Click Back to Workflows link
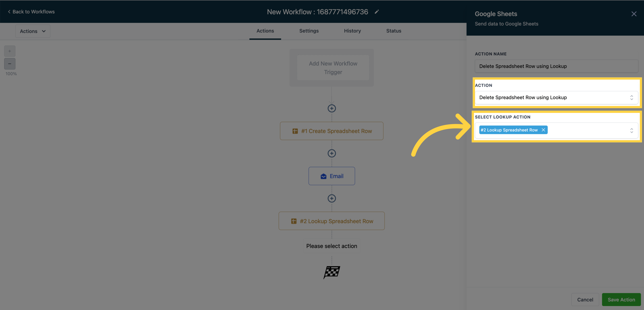 pyautogui.click(x=31, y=12)
